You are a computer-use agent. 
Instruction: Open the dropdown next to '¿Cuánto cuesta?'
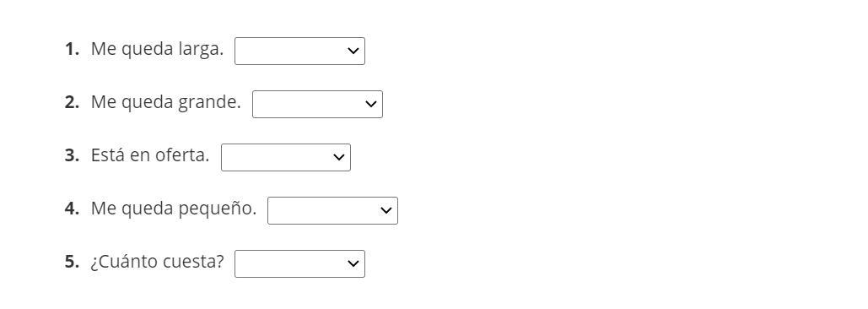click(x=299, y=263)
